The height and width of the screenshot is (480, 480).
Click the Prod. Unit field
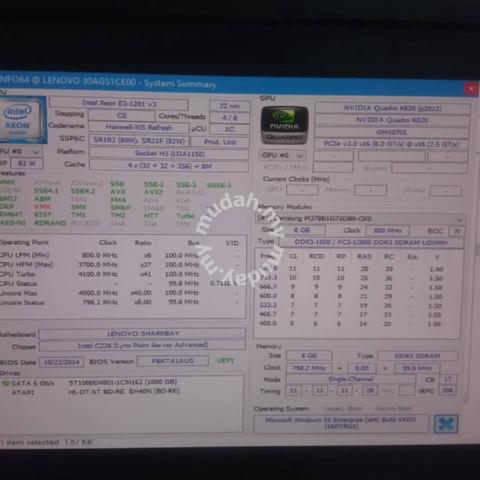pyautogui.click(x=220, y=142)
